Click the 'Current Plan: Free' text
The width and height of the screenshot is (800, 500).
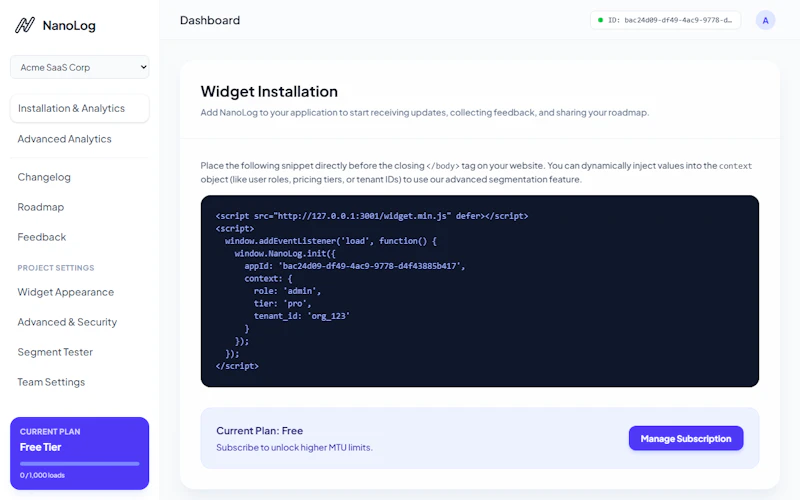[x=260, y=431]
